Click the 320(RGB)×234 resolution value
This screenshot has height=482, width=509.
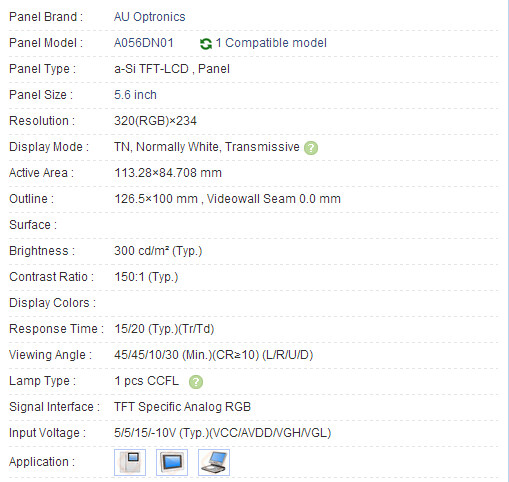[155, 121]
